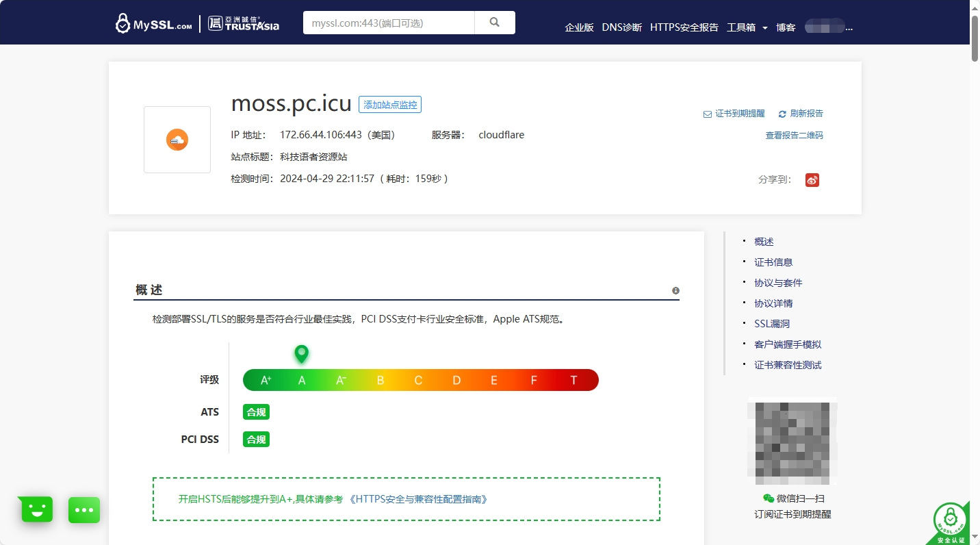Share the report via Weibo icon

tap(812, 180)
